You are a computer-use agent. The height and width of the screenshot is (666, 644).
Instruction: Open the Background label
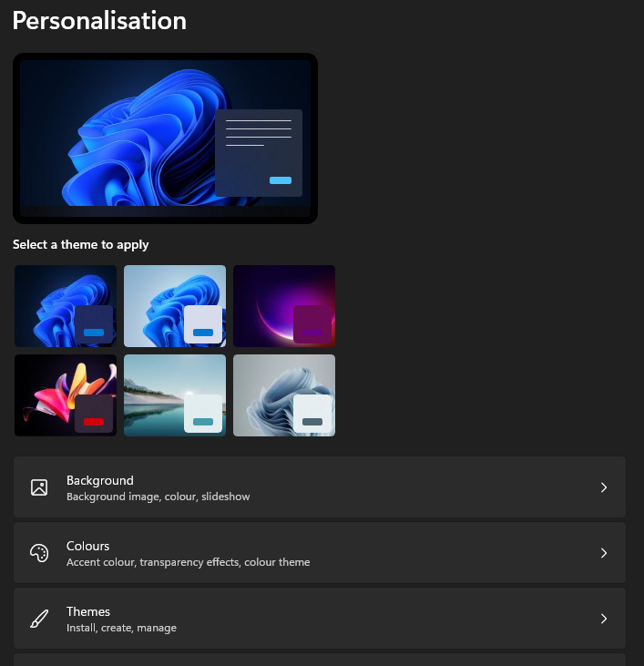coord(100,480)
